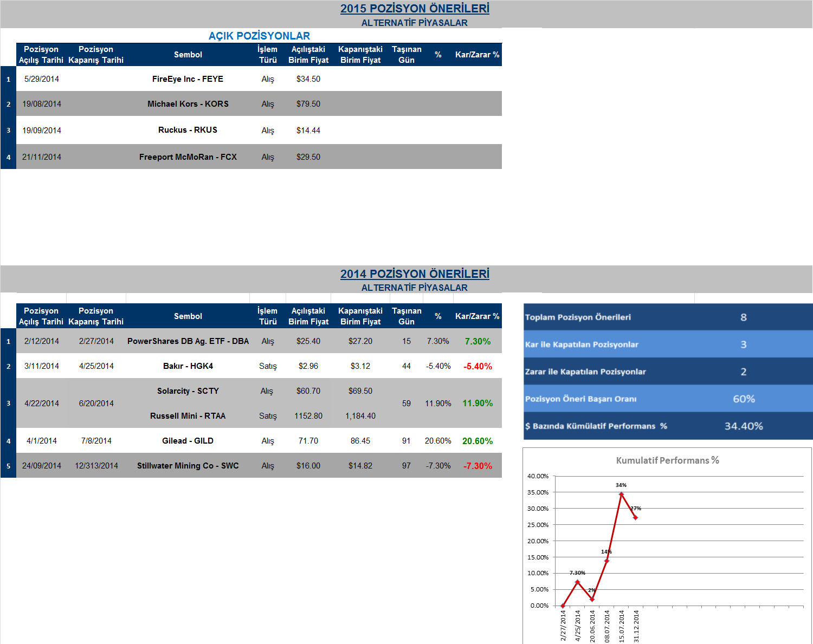
Task: Select the Bakır - HGK4 cell
Action: click(188, 366)
